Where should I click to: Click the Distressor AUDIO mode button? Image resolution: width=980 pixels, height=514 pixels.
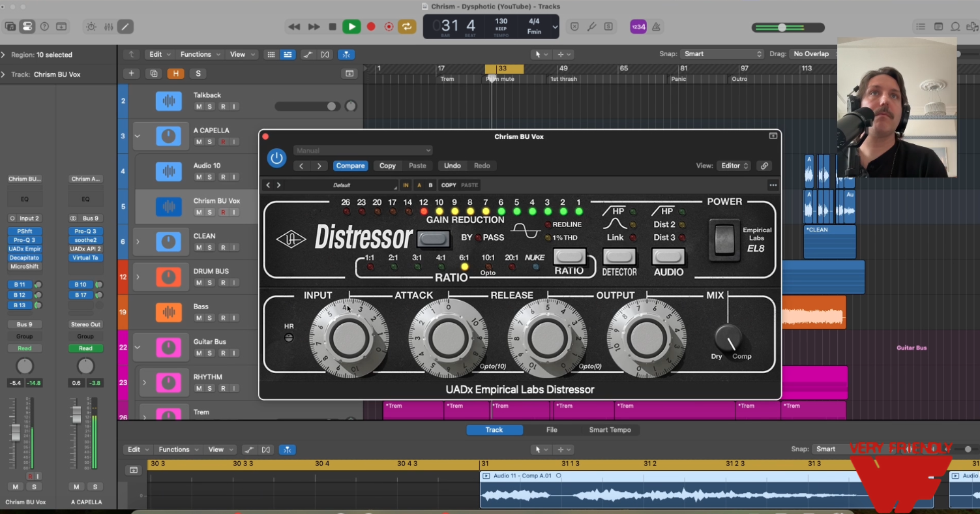pyautogui.click(x=668, y=256)
